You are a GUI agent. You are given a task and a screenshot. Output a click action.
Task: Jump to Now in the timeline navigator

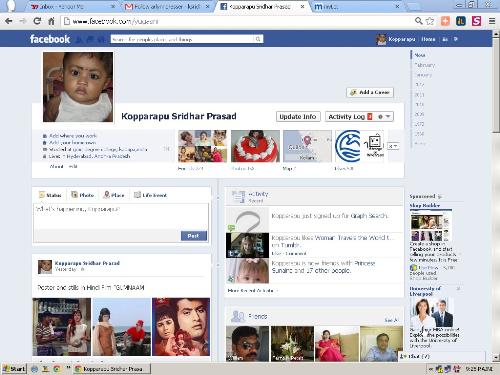(419, 55)
